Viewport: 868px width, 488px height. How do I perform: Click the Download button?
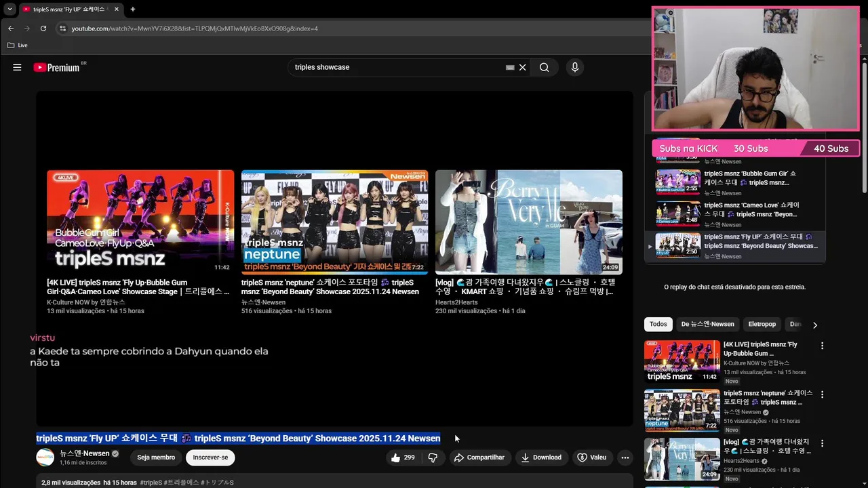(x=541, y=457)
